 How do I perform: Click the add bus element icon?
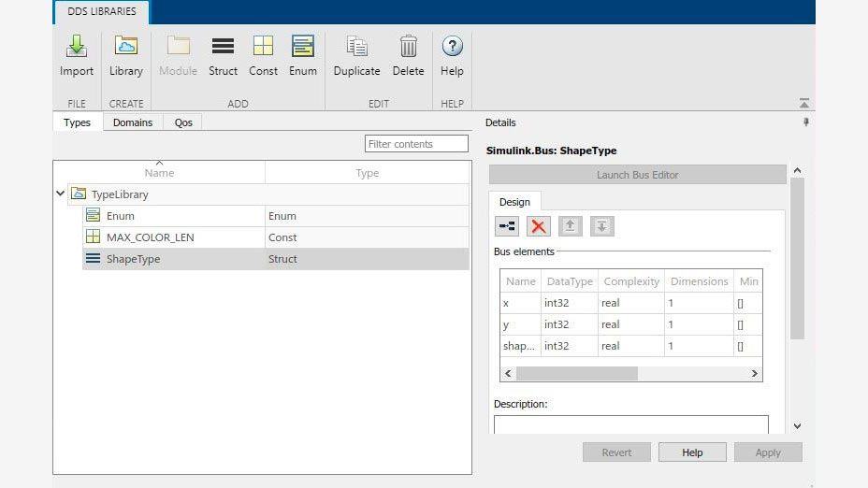tap(507, 225)
